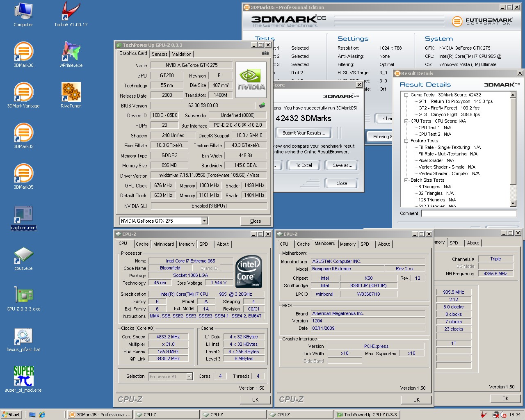Select super_pi_mod.exe desktop icon
Image resolution: width=525 pixels, height=420 pixels.
tap(23, 379)
